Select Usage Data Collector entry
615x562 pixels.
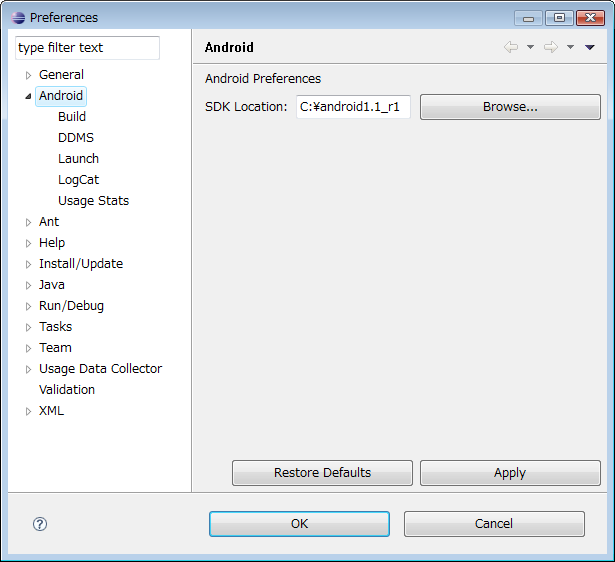100,369
